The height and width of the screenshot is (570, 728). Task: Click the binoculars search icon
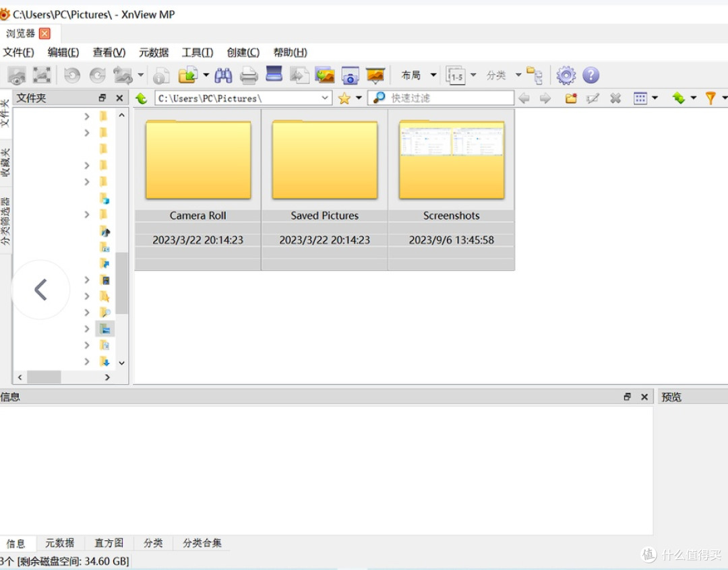pos(223,75)
